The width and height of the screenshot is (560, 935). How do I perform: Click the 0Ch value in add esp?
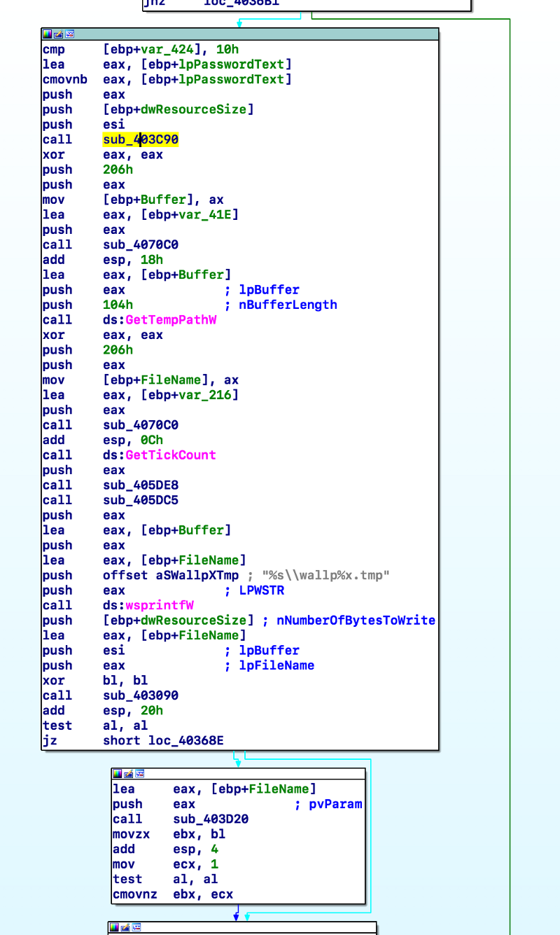152,440
